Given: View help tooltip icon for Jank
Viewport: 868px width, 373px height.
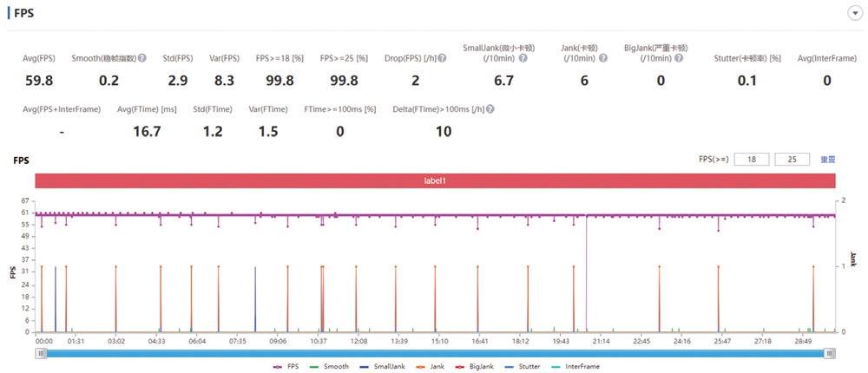Looking at the screenshot, I should pyautogui.click(x=603, y=57).
